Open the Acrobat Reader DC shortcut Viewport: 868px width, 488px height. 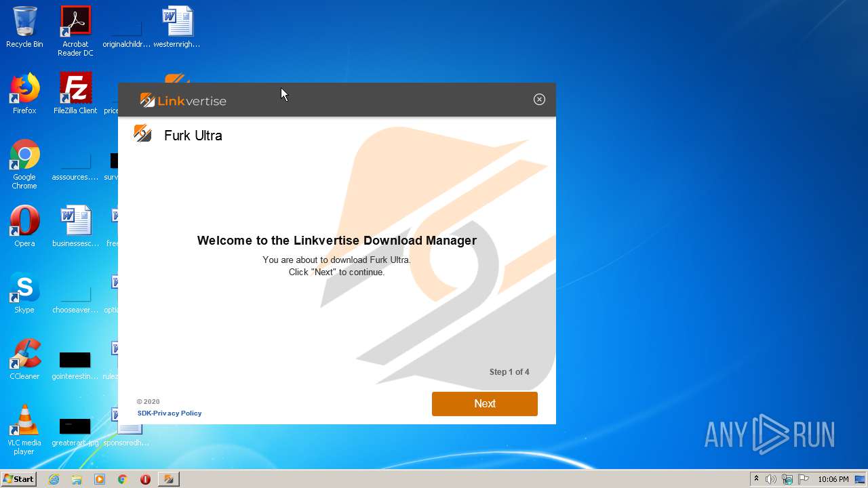(75, 31)
